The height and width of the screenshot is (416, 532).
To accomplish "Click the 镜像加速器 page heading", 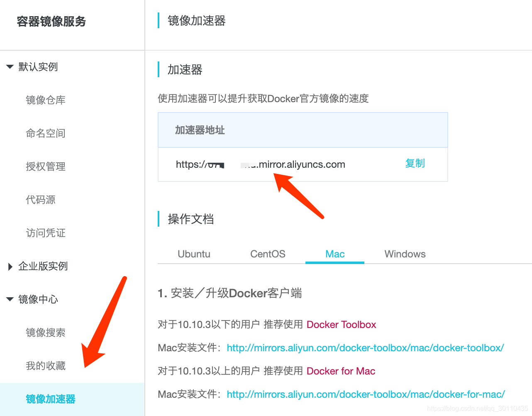I will tap(197, 21).
